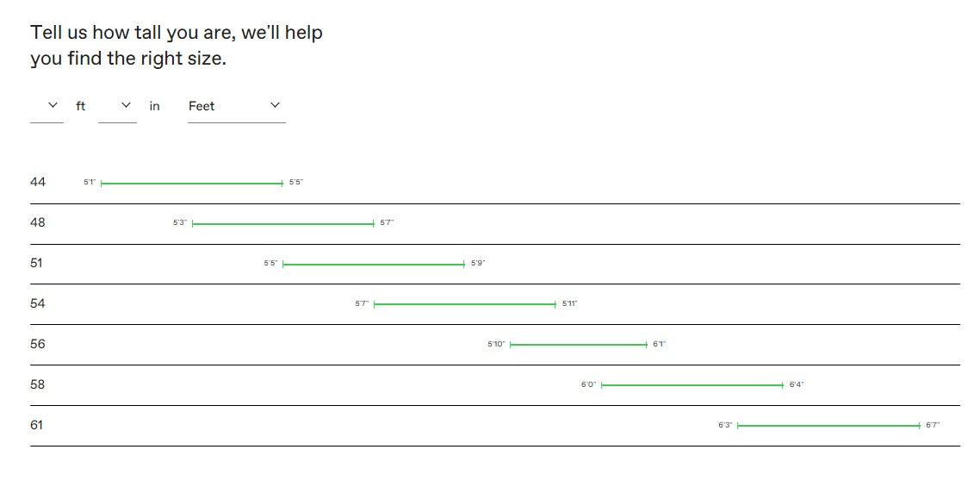Click the green range bar for size 48

[282, 224]
